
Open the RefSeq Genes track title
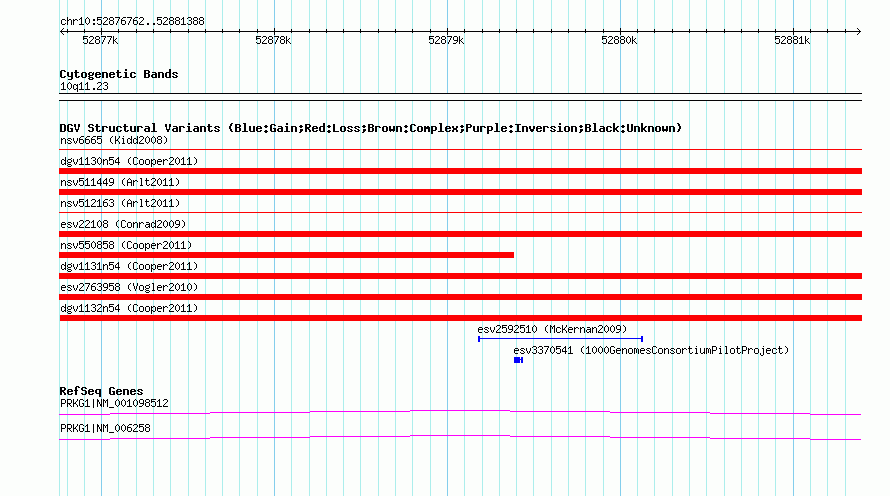coord(101,391)
